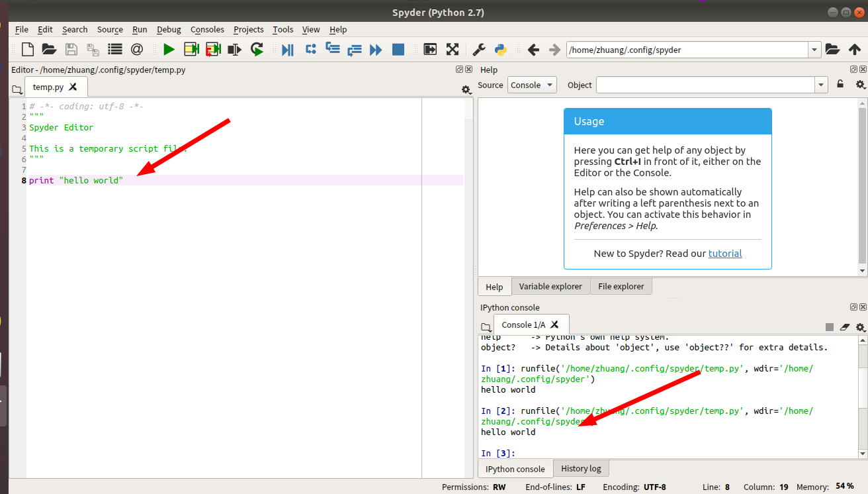The width and height of the screenshot is (868, 494).
Task: Start debugging the file icon
Action: 288,49
